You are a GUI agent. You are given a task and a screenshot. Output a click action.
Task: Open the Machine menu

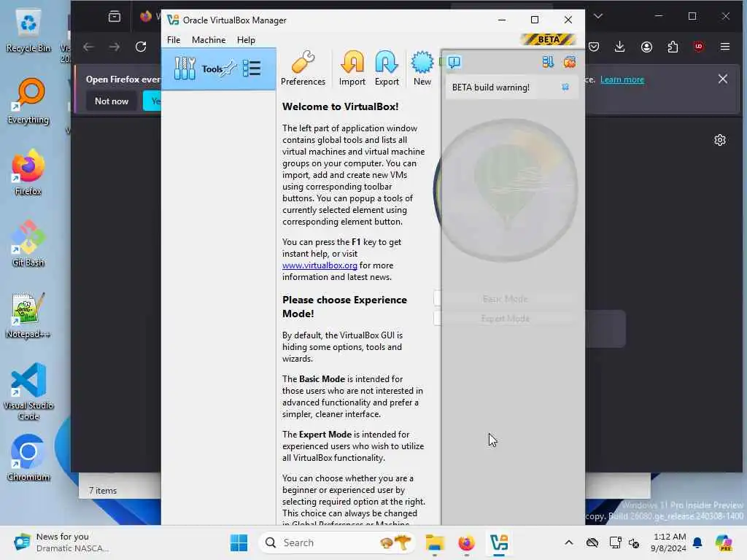point(209,40)
